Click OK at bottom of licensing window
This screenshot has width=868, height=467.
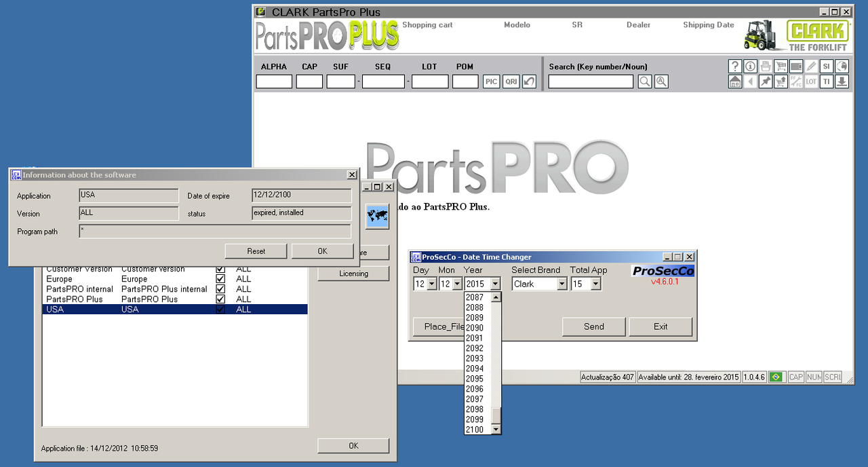pos(353,446)
